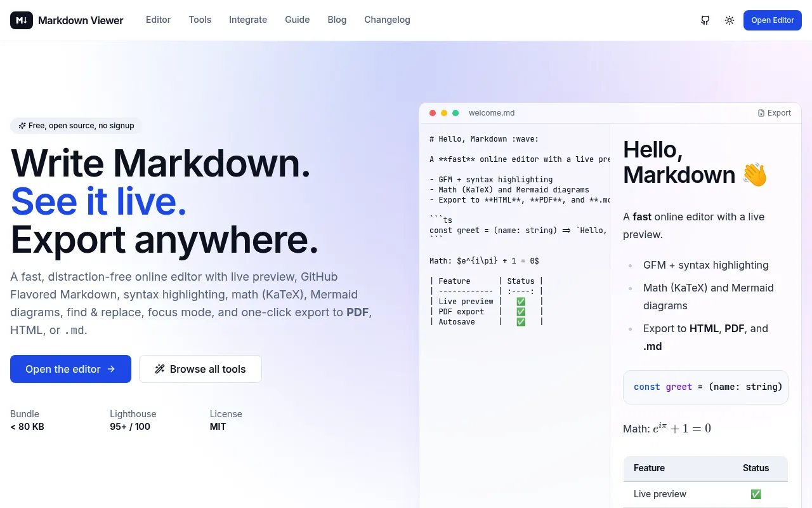Viewport: 812px width, 508px height.
Task: Click the Markdown Viewer logo icon
Action: click(x=22, y=20)
